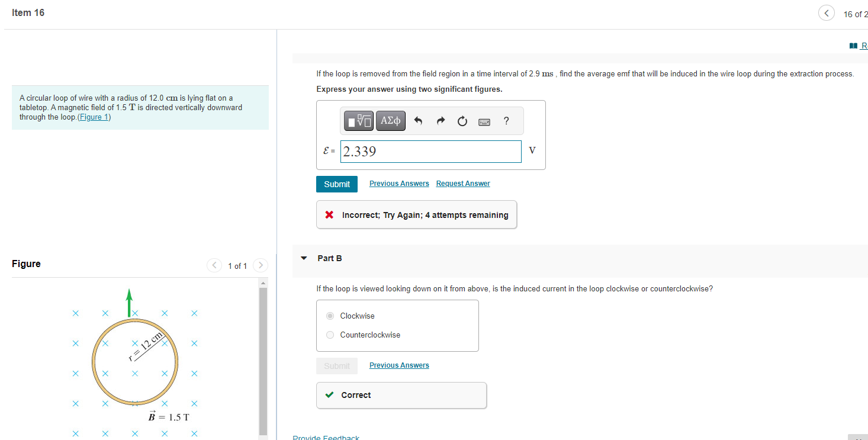Click the figure panel scrollbar thumb
The width and height of the screenshot is (868, 440).
pos(263,361)
